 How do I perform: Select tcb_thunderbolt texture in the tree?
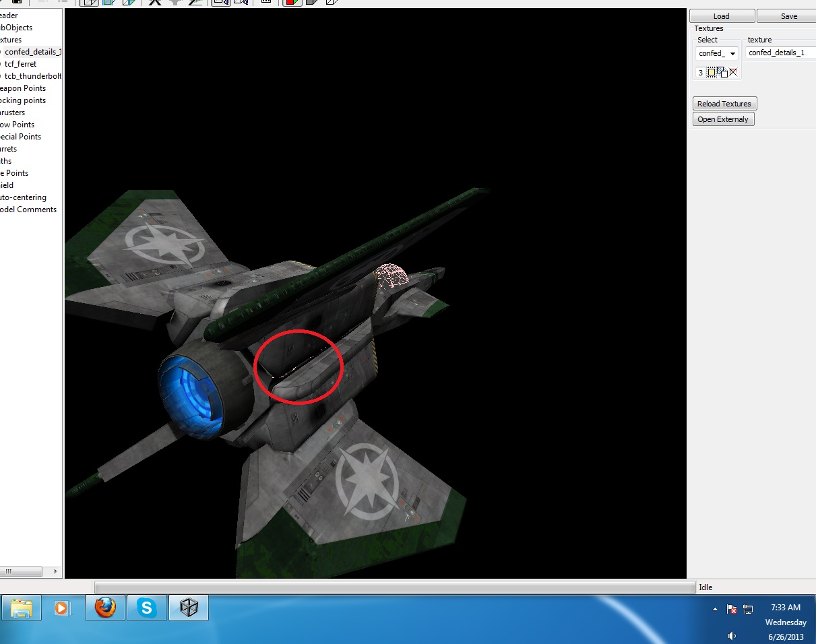pyautogui.click(x=32, y=76)
